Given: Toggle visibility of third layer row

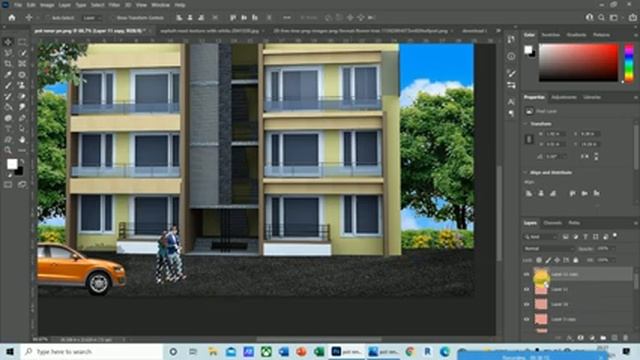Looking at the screenshot, I should pyautogui.click(x=527, y=304).
